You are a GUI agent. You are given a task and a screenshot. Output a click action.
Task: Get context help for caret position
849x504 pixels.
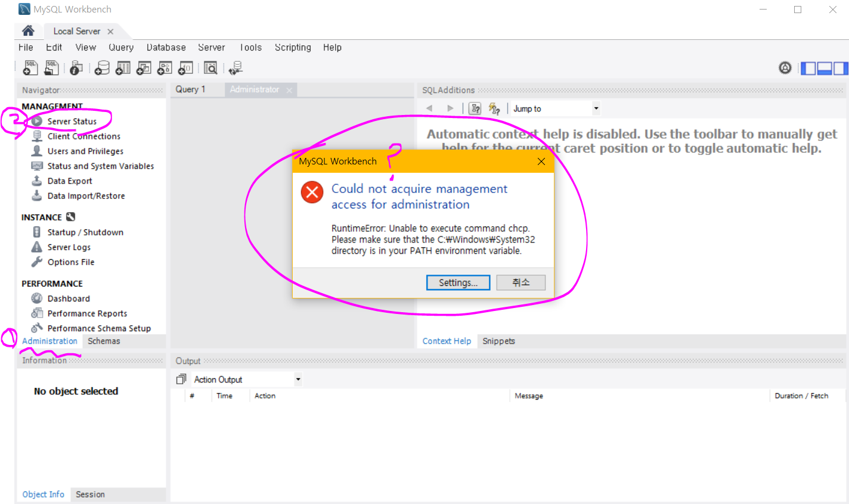click(x=475, y=108)
